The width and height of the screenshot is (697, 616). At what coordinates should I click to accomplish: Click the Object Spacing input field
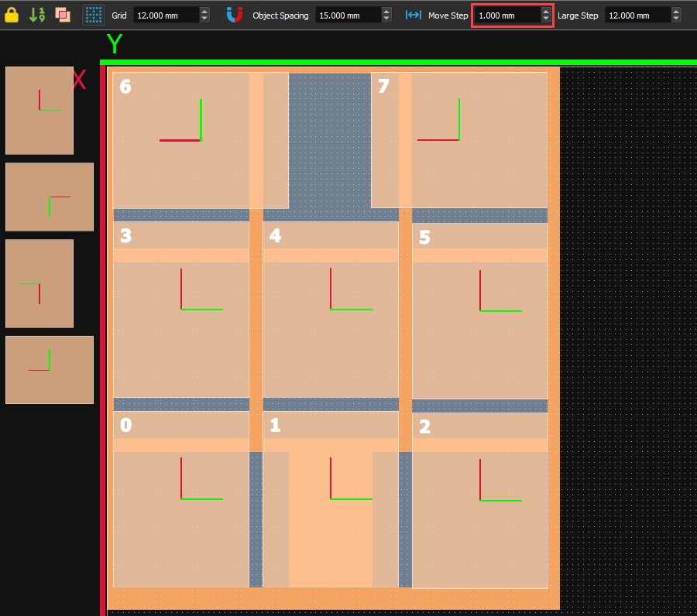pos(347,15)
